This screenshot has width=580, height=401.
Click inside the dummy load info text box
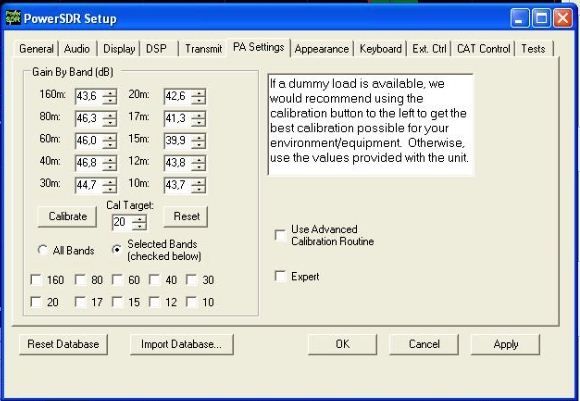pyautogui.click(x=371, y=124)
